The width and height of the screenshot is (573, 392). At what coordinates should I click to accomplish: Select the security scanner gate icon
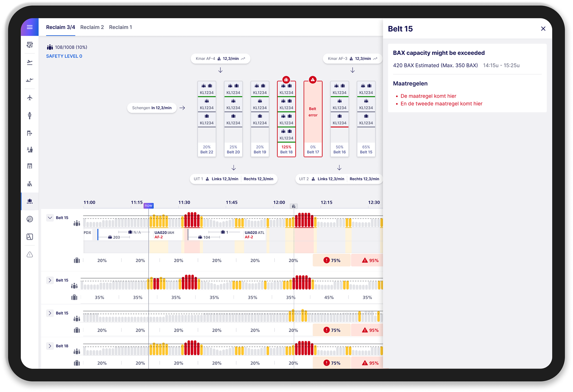click(30, 166)
